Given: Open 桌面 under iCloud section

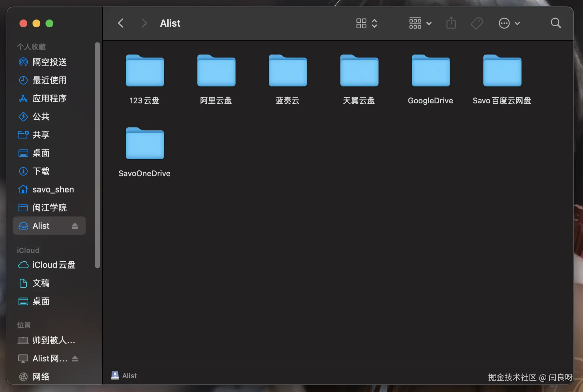Looking at the screenshot, I should pos(49,301).
